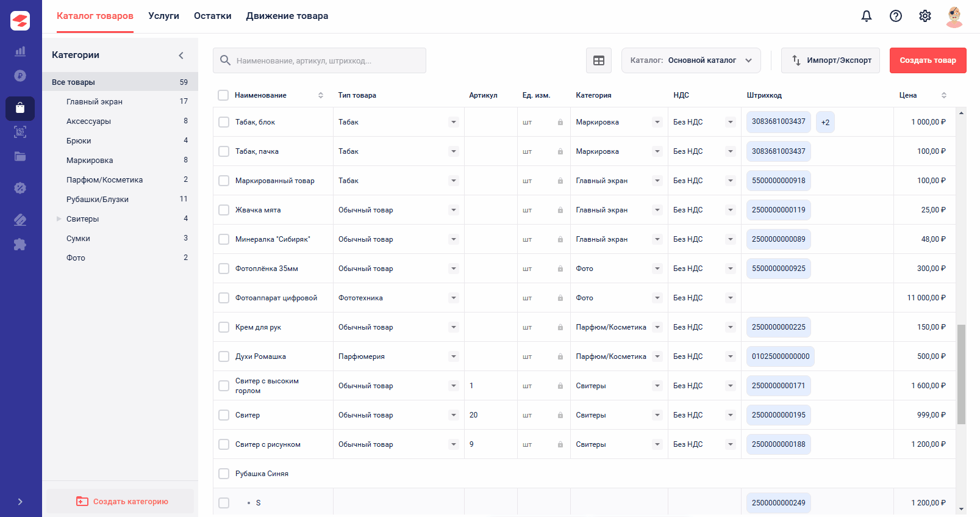The width and height of the screenshot is (980, 517).
Task: Open product type dropdown for Табак, блок
Action: [454, 122]
